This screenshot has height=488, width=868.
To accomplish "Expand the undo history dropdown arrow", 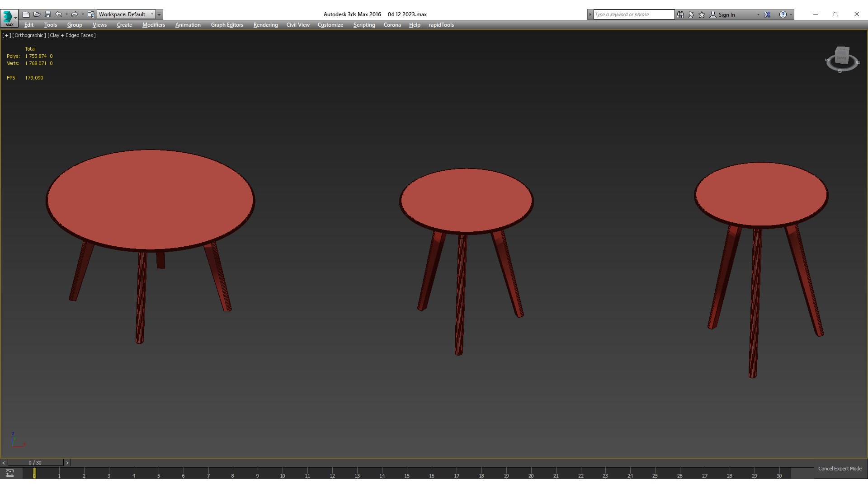I will click(x=66, y=14).
